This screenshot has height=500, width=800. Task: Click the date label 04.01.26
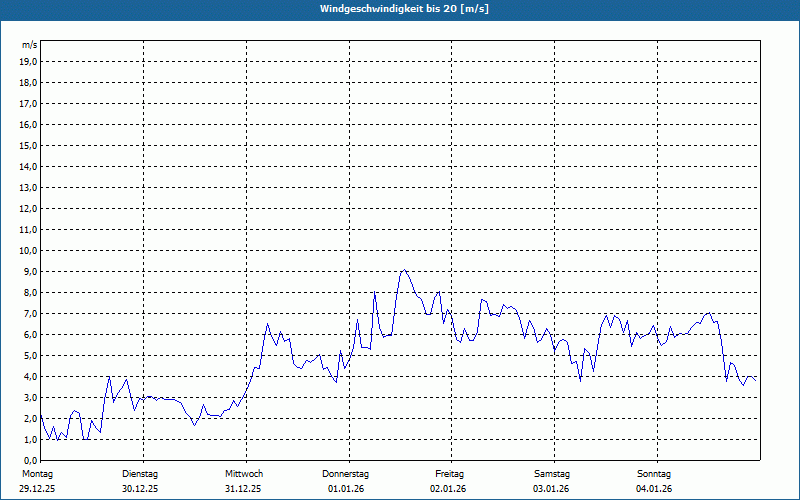tap(654, 488)
